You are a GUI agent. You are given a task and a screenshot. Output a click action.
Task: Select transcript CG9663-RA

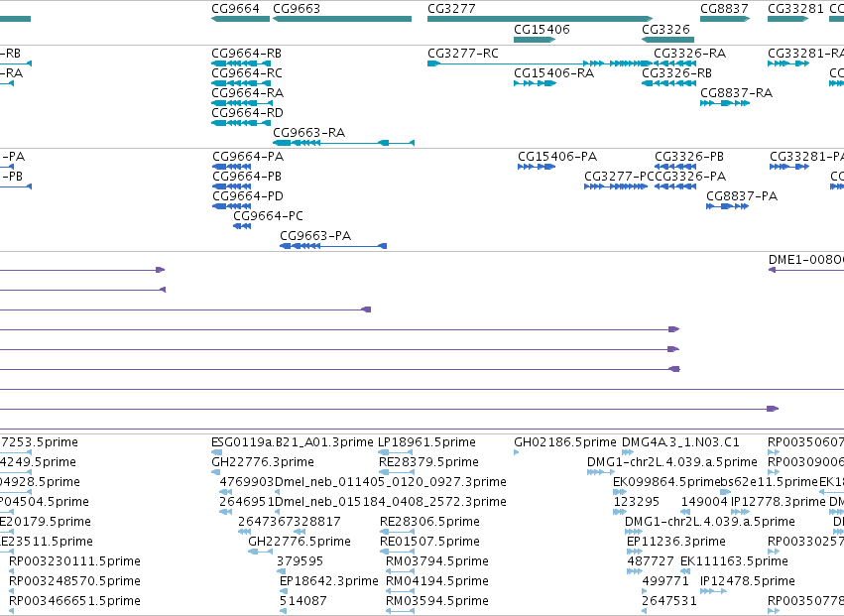[x=309, y=133]
